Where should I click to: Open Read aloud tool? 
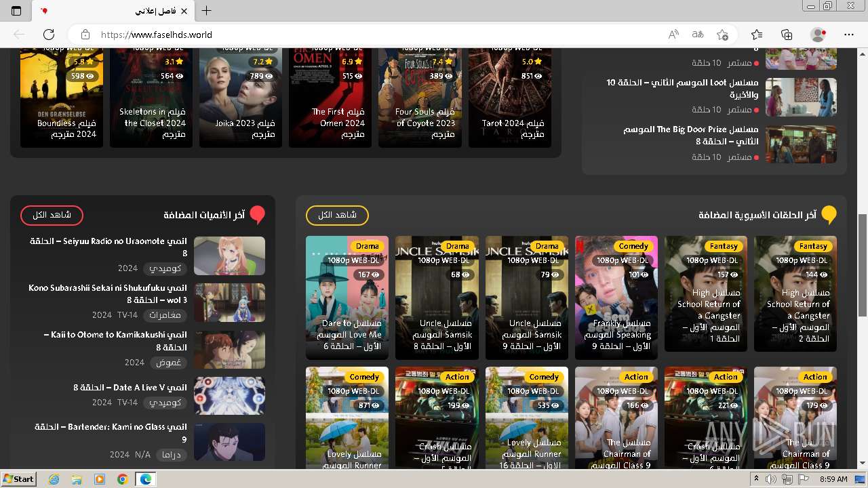[x=673, y=35]
